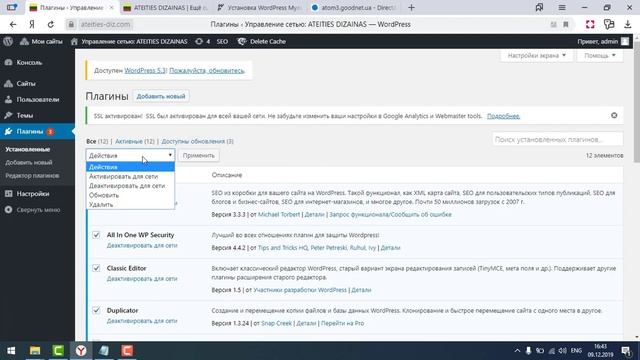Click the Delete Cache item
The width and height of the screenshot is (640, 360).
(262, 41)
